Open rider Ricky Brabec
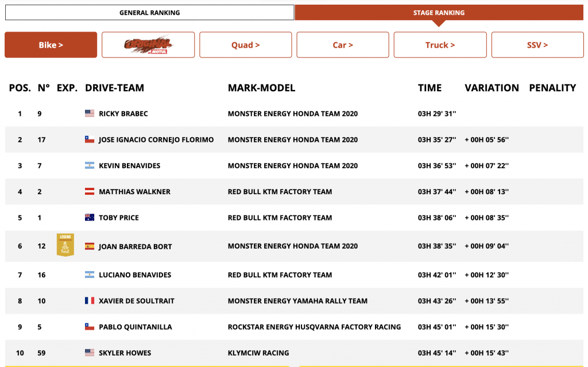Screen dimensions: 588x367 point(123,114)
